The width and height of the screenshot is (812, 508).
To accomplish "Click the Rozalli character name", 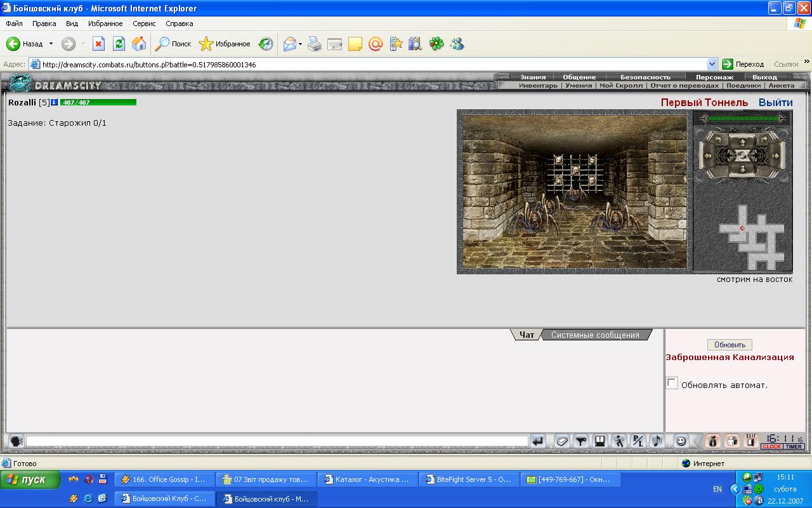I will [x=22, y=102].
